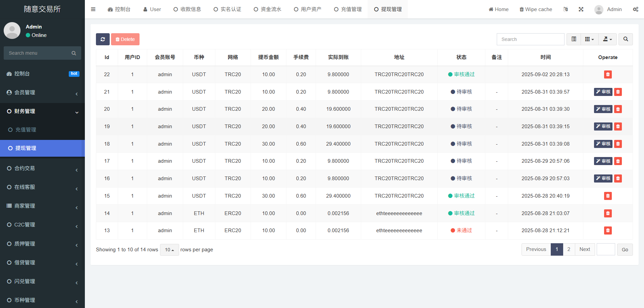Click the search magnifier button in toolbar
The image size is (644, 308).
(x=626, y=39)
